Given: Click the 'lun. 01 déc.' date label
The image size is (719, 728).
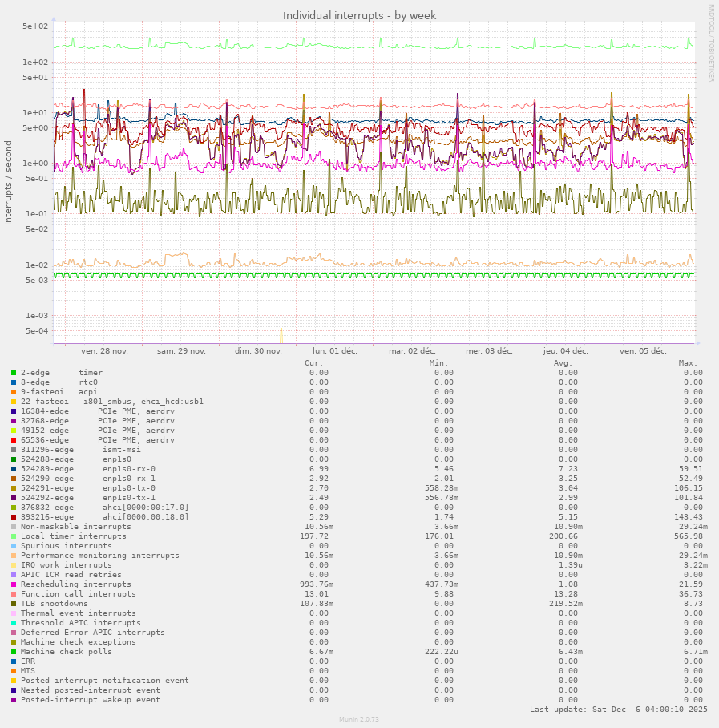Looking at the screenshot, I should click(335, 351).
